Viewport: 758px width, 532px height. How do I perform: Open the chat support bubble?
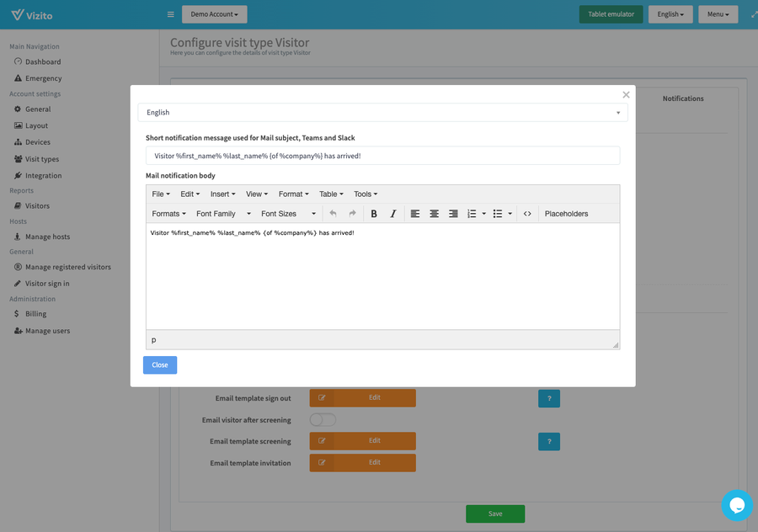point(737,505)
